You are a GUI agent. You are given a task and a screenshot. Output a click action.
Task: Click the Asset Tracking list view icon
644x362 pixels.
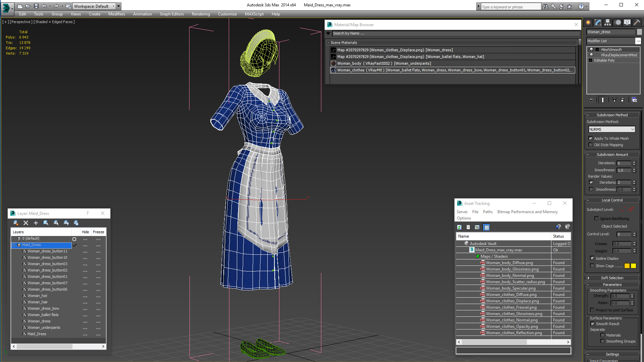[x=468, y=227]
